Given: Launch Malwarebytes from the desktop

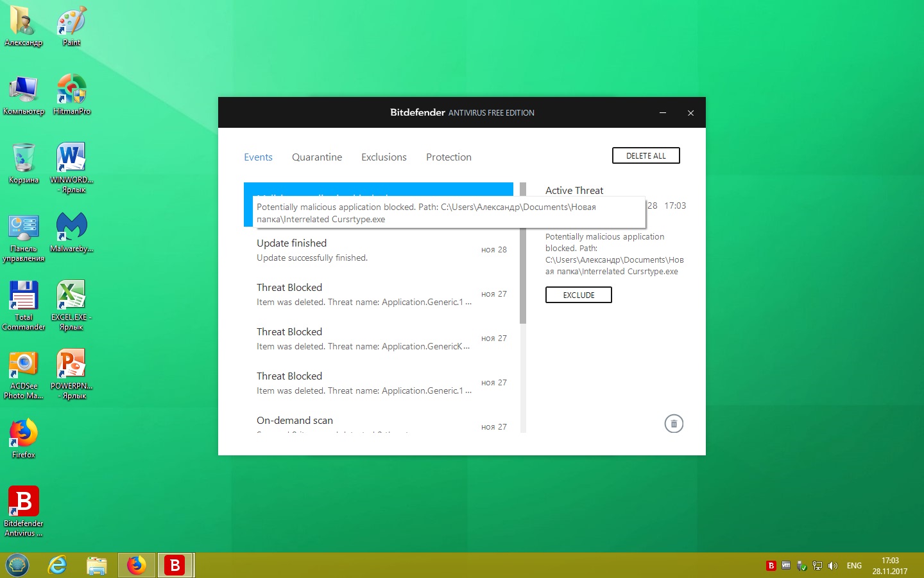Looking at the screenshot, I should pyautogui.click(x=71, y=232).
